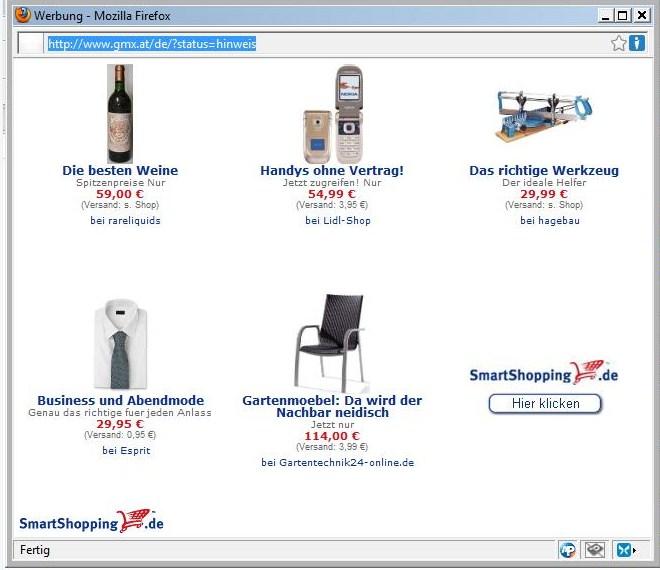Minimize the Werbung Firefox window
This screenshot has height=570, width=660.
[606, 16]
